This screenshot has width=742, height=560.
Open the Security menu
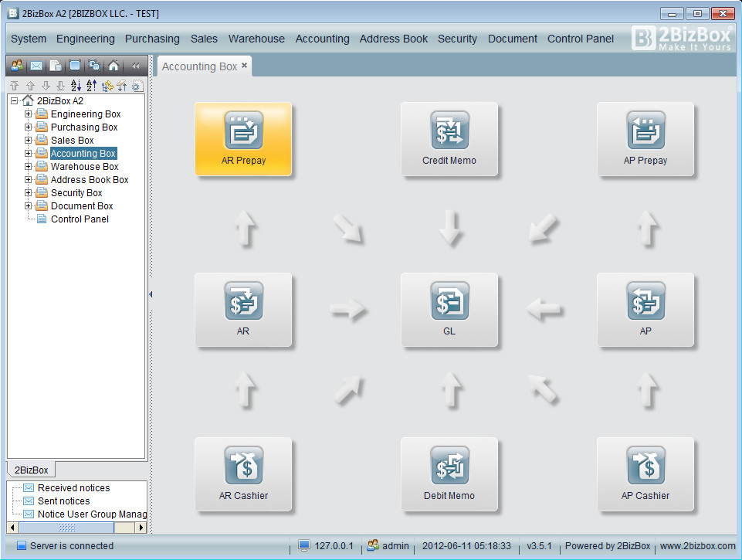(457, 39)
